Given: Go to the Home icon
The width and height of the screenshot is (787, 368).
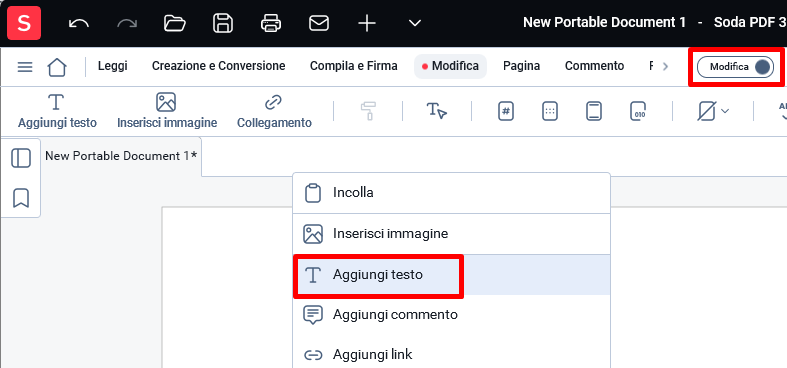Looking at the screenshot, I should pyautogui.click(x=57, y=67).
